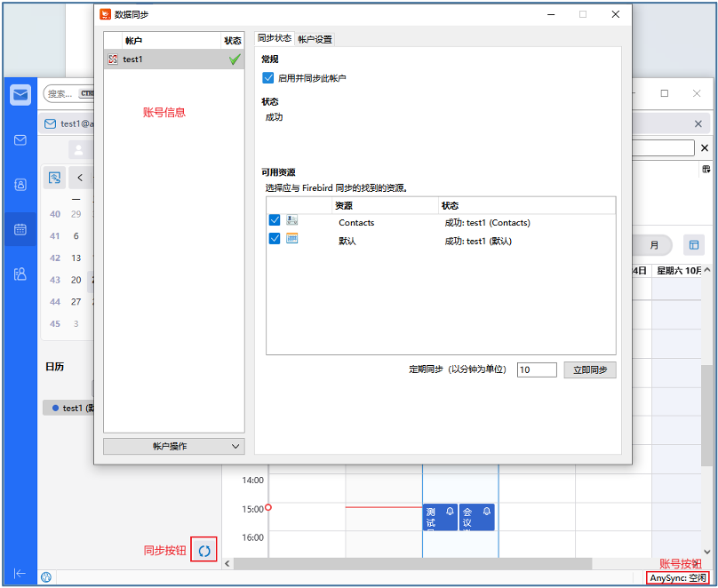Switch to calendar view in sidebar
The height and width of the screenshot is (588, 718).
[20, 229]
